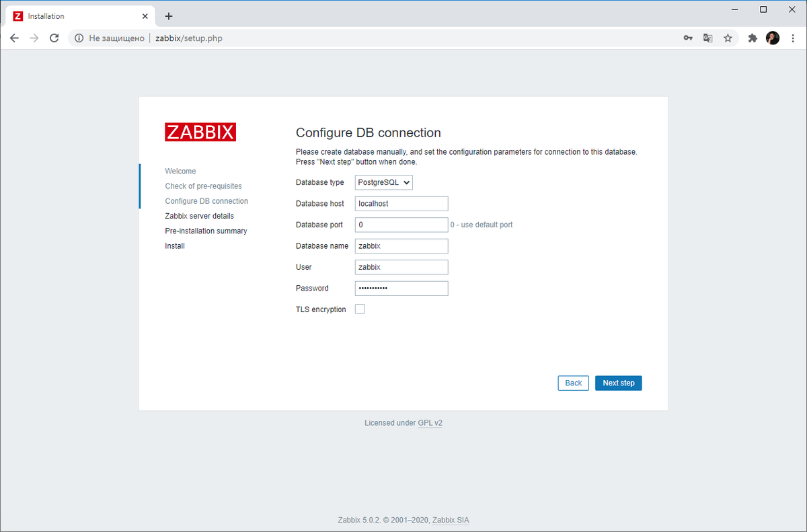807x532 pixels.
Task: Open the Zabbix SIA link
Action: pos(450,520)
